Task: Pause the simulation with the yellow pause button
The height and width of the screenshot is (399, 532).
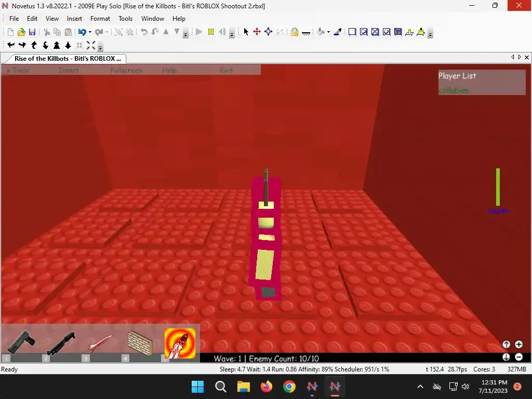Action: click(x=211, y=32)
